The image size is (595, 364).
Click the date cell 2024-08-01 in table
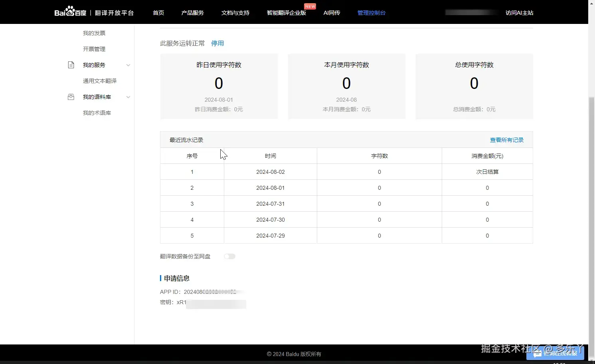[271, 188]
